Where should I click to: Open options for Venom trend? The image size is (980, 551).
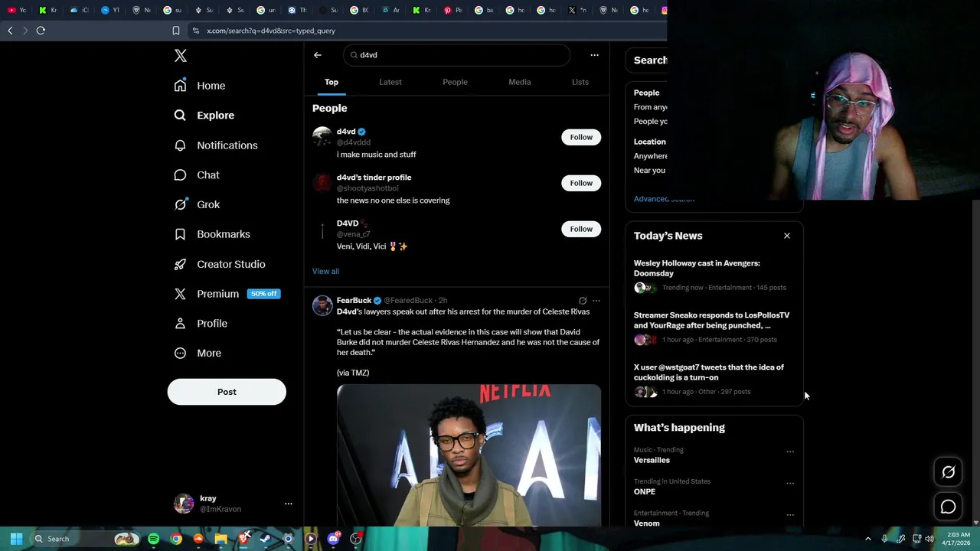(x=790, y=515)
